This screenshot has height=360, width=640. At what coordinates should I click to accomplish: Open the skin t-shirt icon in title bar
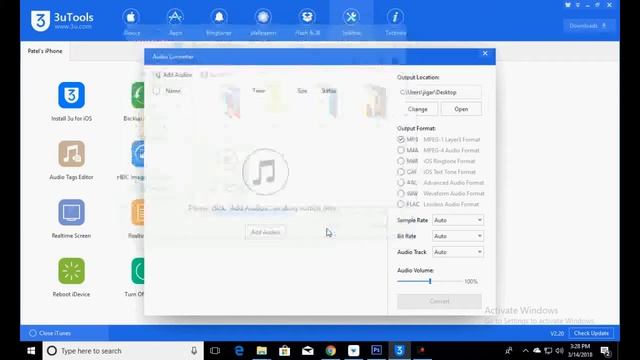[x=568, y=5]
